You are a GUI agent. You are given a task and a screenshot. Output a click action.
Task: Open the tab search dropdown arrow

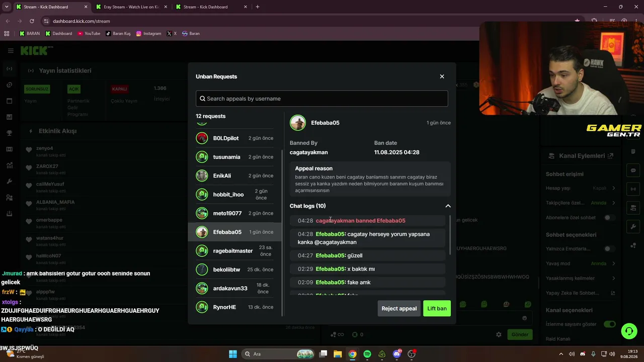coord(7,7)
